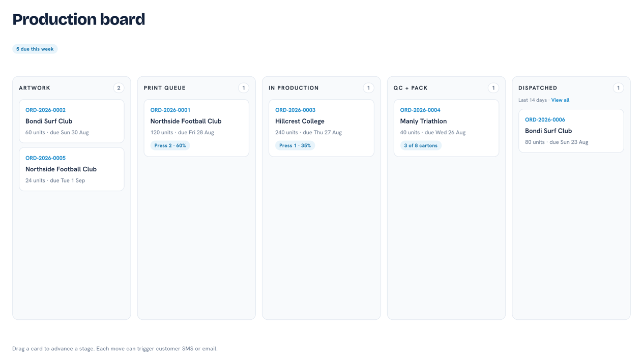Open the ORD-2026-0001 order link
Image resolution: width=643 pixels, height=364 pixels.
click(170, 110)
